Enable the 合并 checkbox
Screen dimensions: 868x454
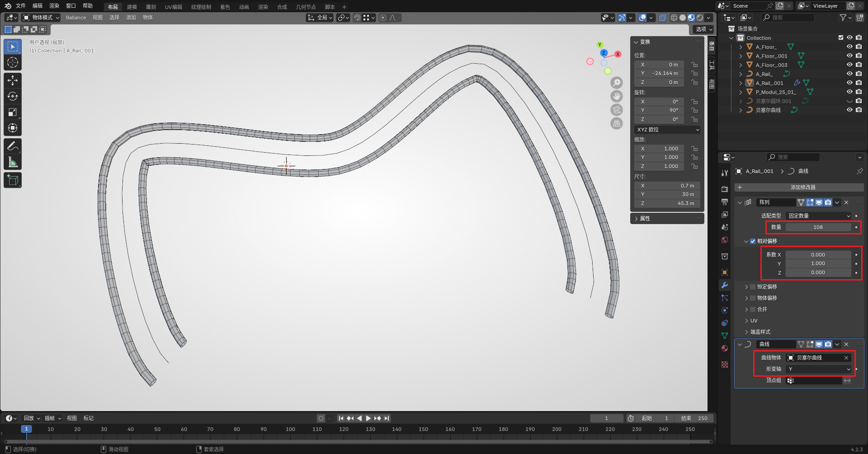tap(753, 309)
